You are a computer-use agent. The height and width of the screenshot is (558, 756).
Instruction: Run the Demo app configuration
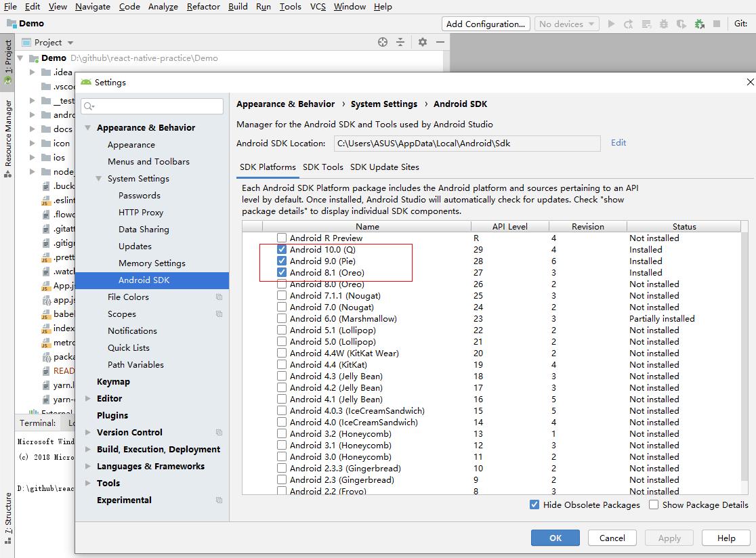611,24
